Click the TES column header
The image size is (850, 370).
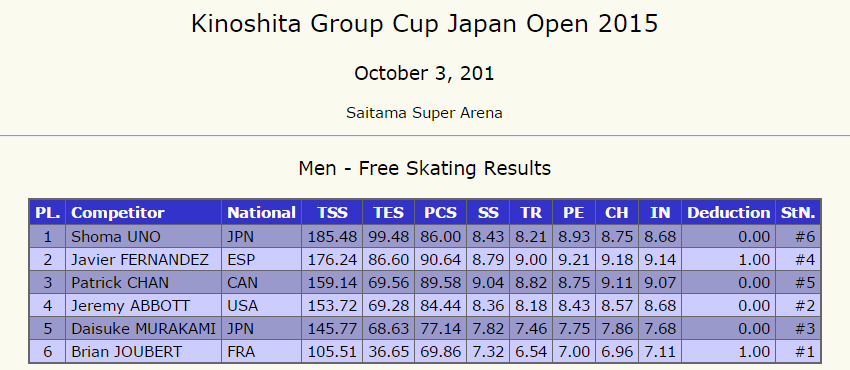pyautogui.click(x=389, y=212)
